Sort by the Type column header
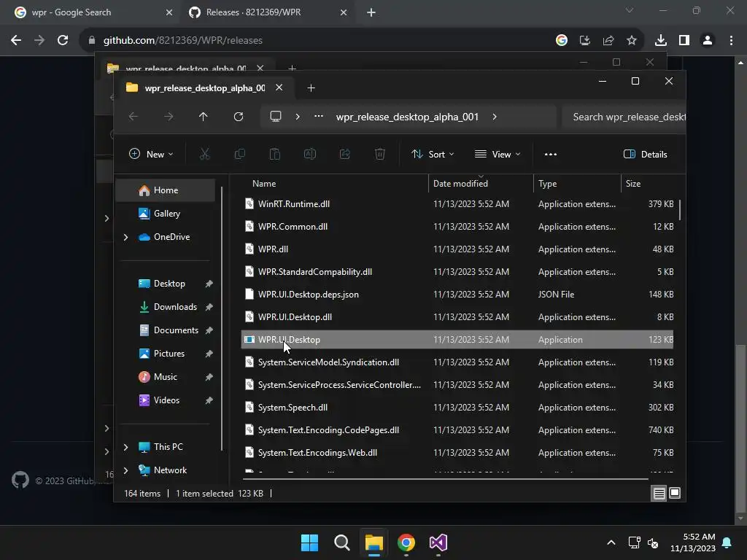The width and height of the screenshot is (747, 560). [x=577, y=183]
